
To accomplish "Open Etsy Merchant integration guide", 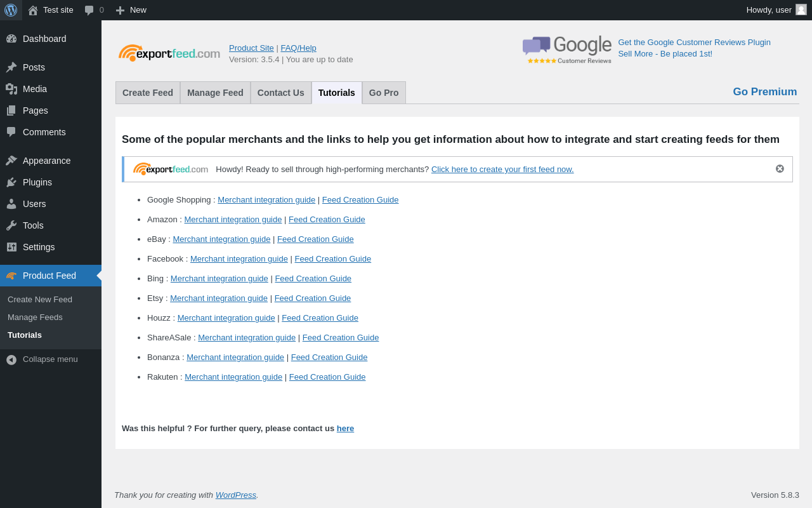I will (x=219, y=298).
